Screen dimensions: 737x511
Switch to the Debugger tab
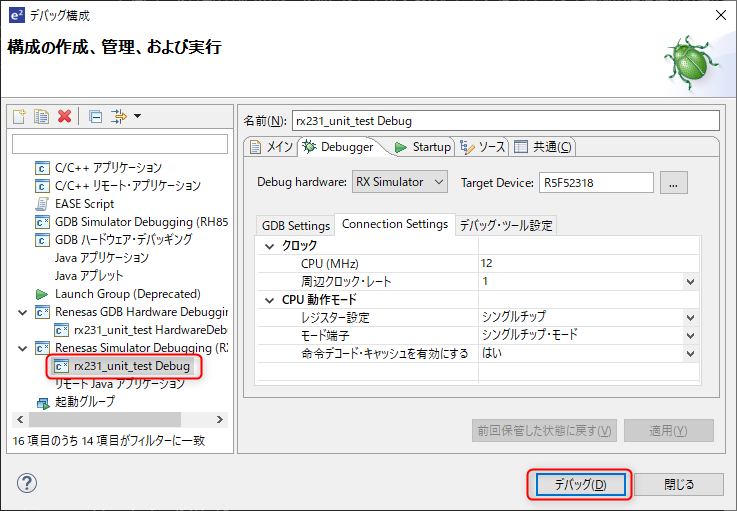339,147
